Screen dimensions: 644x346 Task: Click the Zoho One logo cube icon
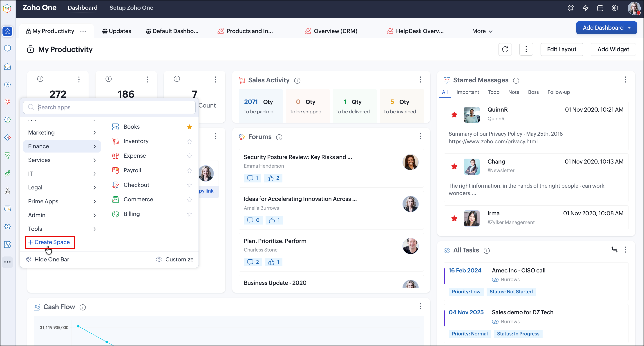pyautogui.click(x=7, y=9)
